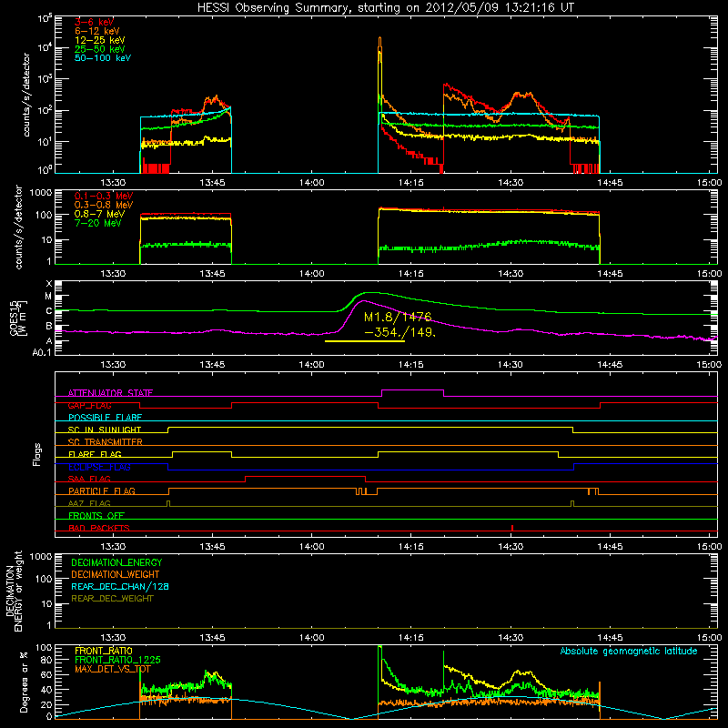This screenshot has width=728, height=728.
Task: Click the SC_TRANSMITTER flag label
Action: point(105,442)
